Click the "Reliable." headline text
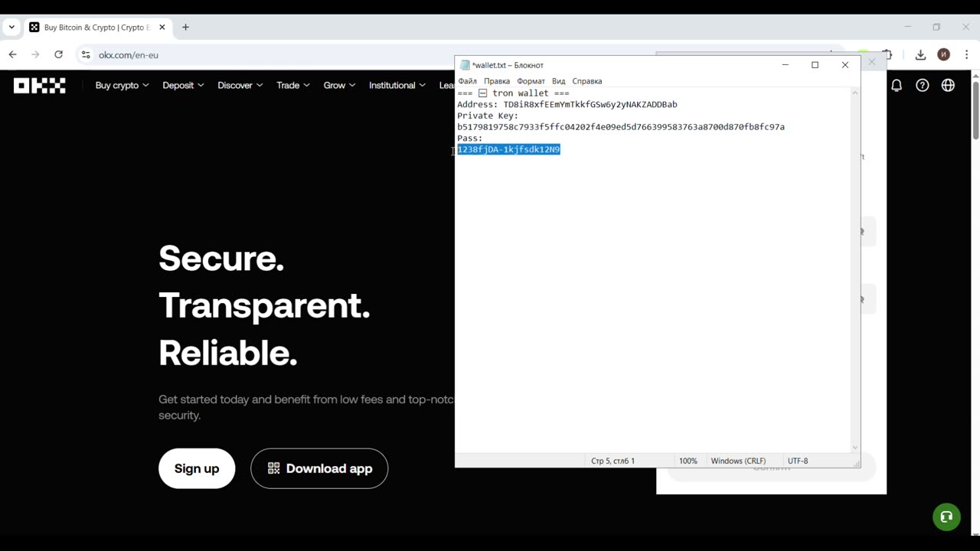 click(x=227, y=353)
